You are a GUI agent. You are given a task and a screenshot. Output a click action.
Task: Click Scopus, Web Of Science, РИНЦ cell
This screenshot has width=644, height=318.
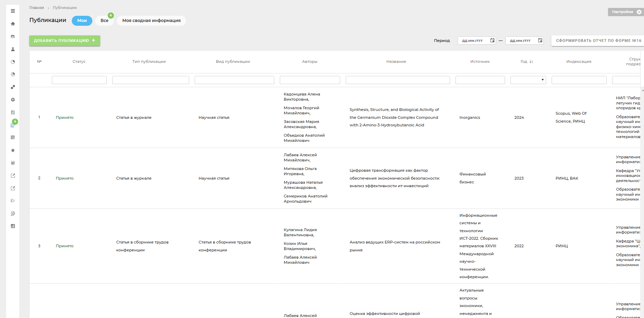tap(571, 117)
